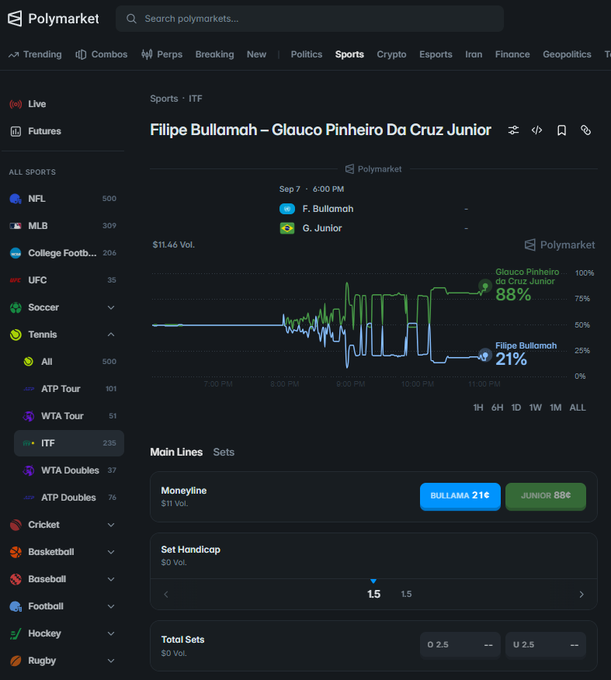611x680 pixels.
Task: Set chart range to 1M
Action: 555,408
